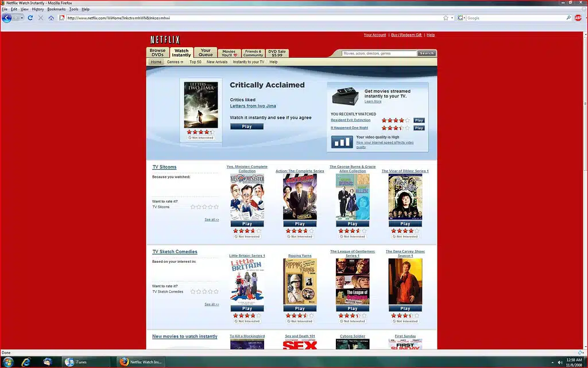Click the video quality bars icon

342,142
